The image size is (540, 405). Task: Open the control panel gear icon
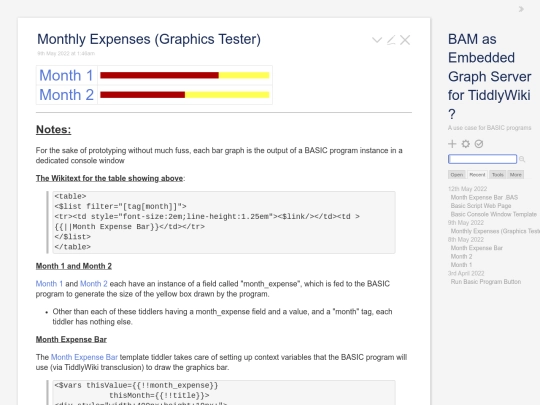pos(466,144)
